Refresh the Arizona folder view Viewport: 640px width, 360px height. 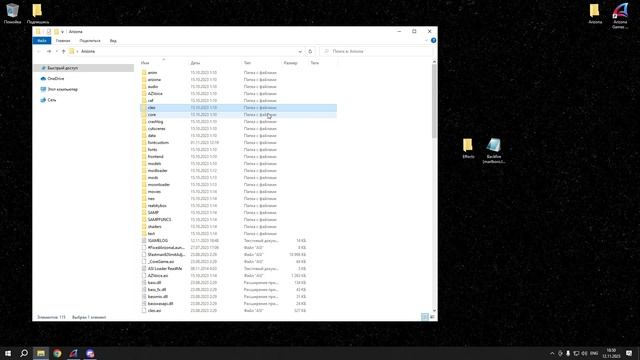pyautogui.click(x=310, y=51)
